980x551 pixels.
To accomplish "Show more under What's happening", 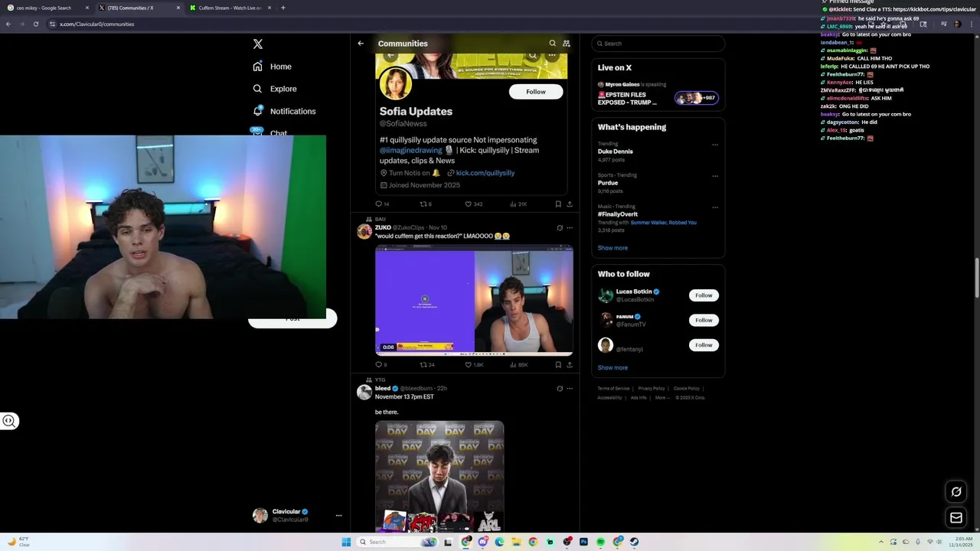I will point(612,248).
